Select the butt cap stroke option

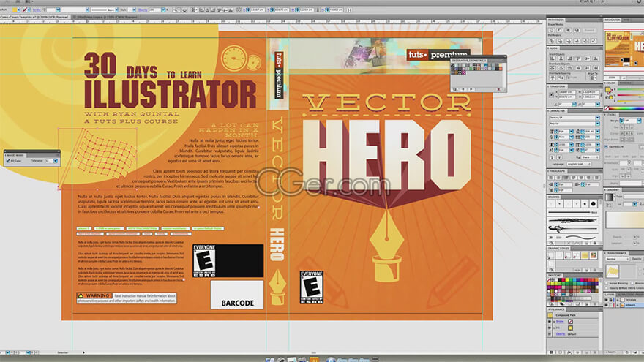pos(622,127)
